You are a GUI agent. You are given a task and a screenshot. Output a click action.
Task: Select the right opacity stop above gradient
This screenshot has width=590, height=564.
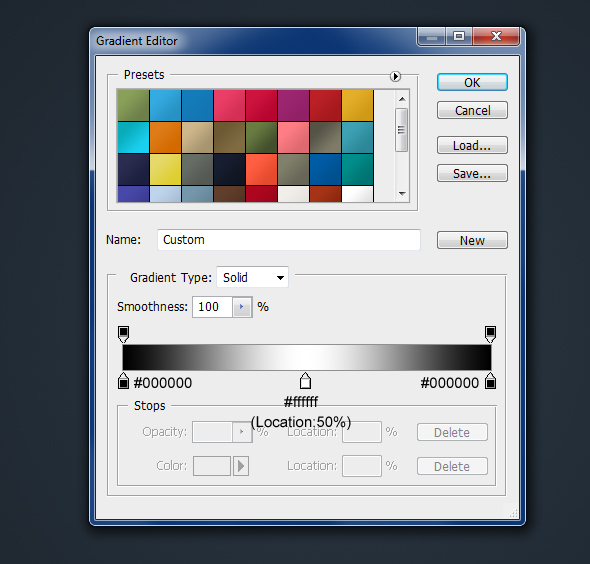(490, 334)
